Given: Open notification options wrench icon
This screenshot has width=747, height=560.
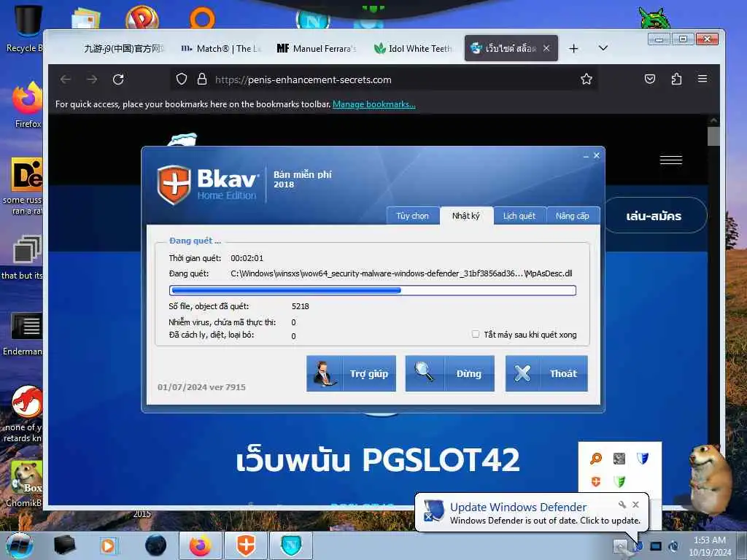Looking at the screenshot, I should tap(622, 505).
